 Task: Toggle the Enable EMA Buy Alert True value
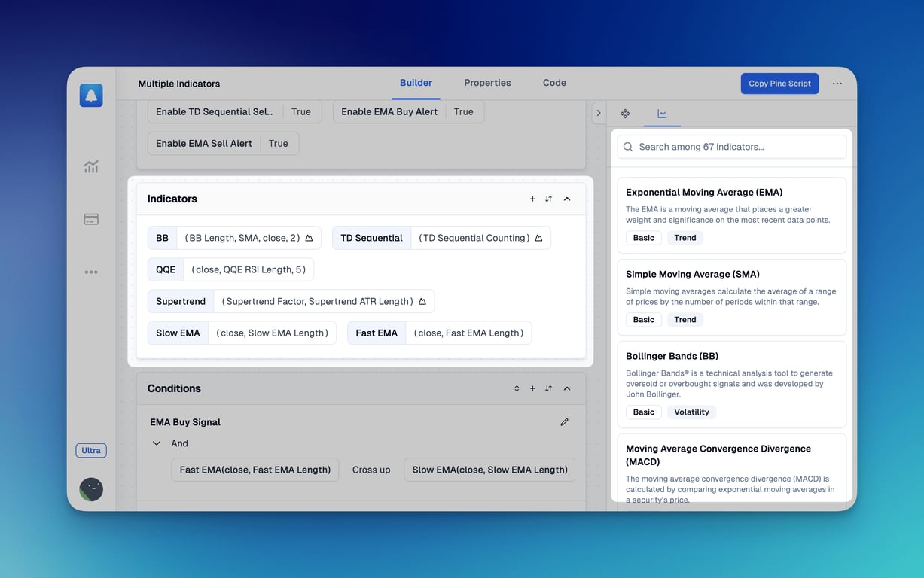[464, 112]
